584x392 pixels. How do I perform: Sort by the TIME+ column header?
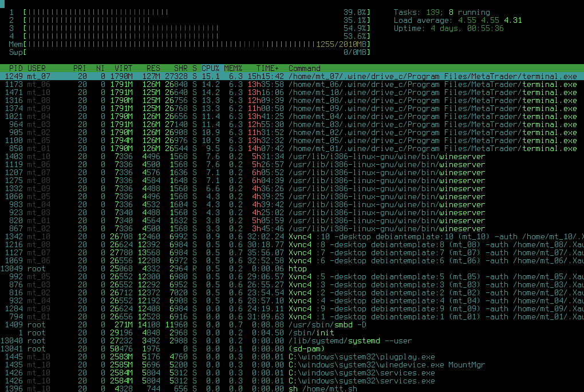(x=267, y=68)
